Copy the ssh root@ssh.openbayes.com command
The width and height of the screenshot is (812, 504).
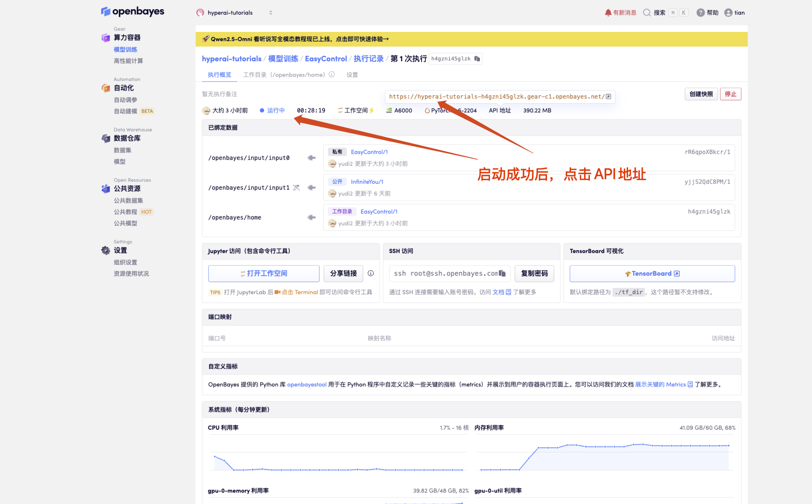[x=502, y=273]
